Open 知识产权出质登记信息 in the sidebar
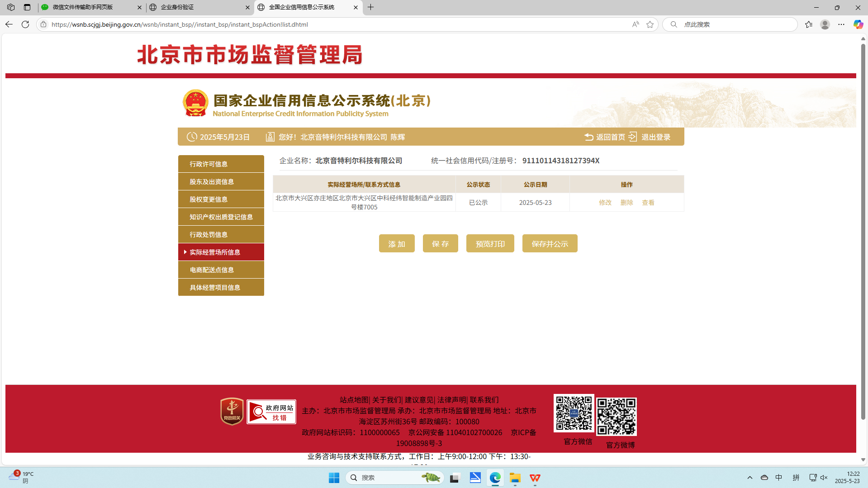The height and width of the screenshot is (488, 868). 221,217
